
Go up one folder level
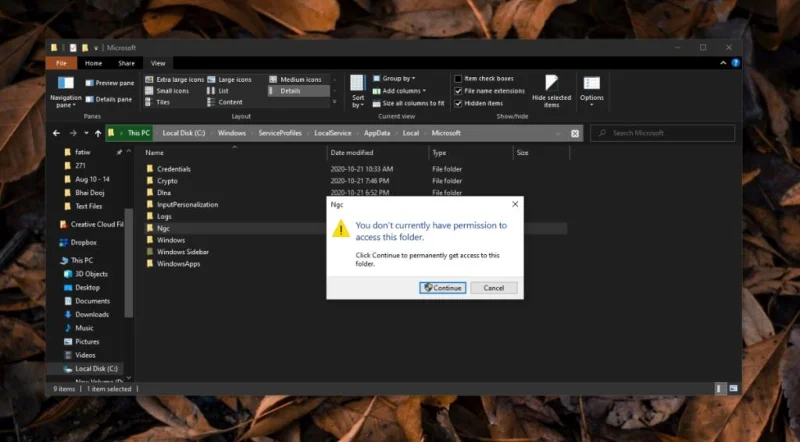98,133
